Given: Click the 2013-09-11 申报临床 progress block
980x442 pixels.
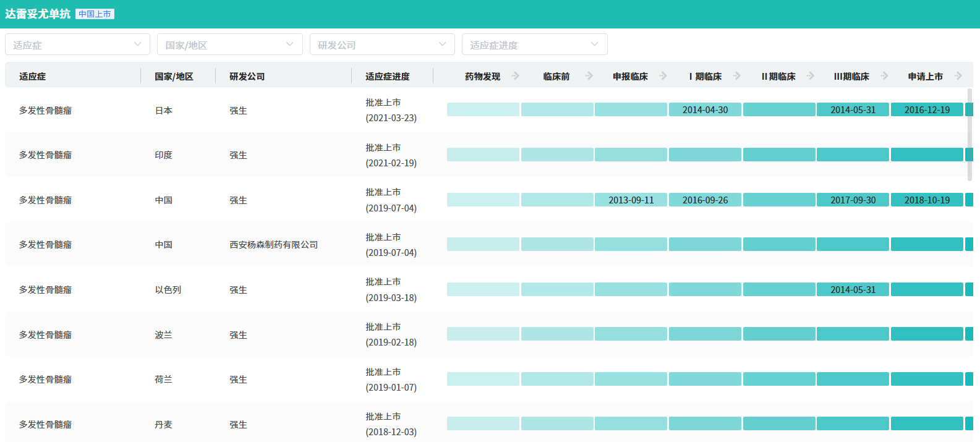Looking at the screenshot, I should click(x=631, y=200).
